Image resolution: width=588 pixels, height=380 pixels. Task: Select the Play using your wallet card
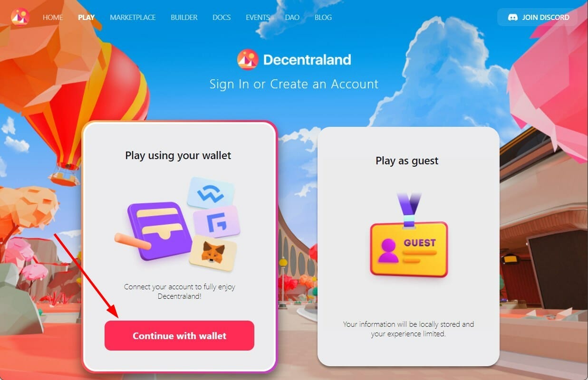pos(179,247)
